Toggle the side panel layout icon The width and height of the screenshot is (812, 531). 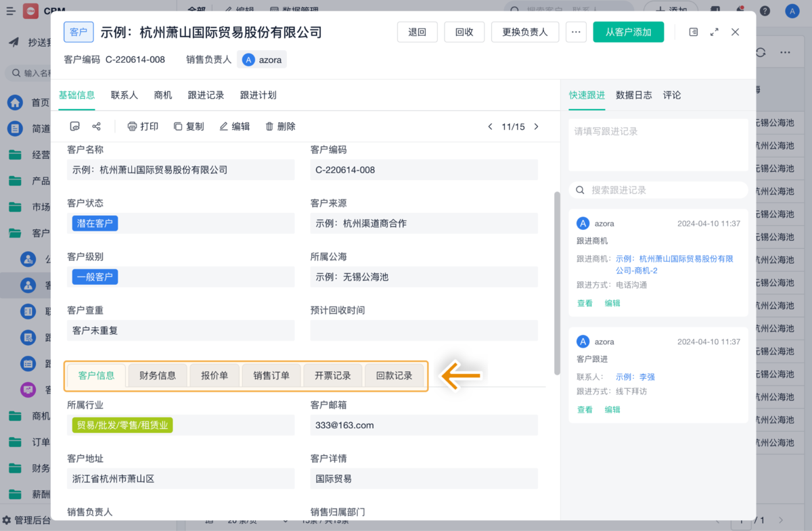tap(694, 32)
